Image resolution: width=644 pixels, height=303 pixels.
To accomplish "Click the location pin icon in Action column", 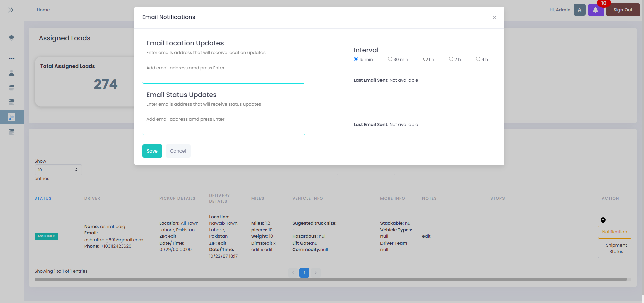I will coord(603,220).
